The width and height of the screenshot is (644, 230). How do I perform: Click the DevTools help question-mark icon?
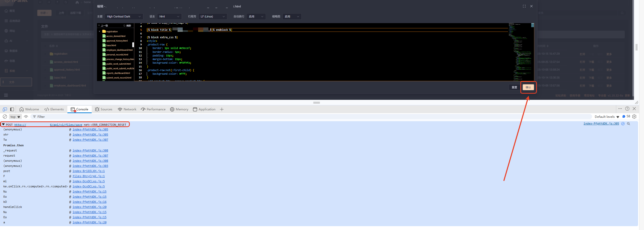pyautogui.click(x=627, y=109)
